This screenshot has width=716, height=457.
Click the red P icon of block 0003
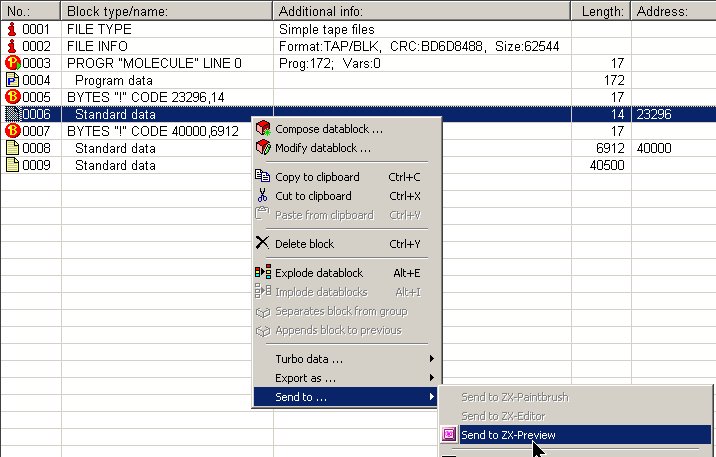click(13, 63)
